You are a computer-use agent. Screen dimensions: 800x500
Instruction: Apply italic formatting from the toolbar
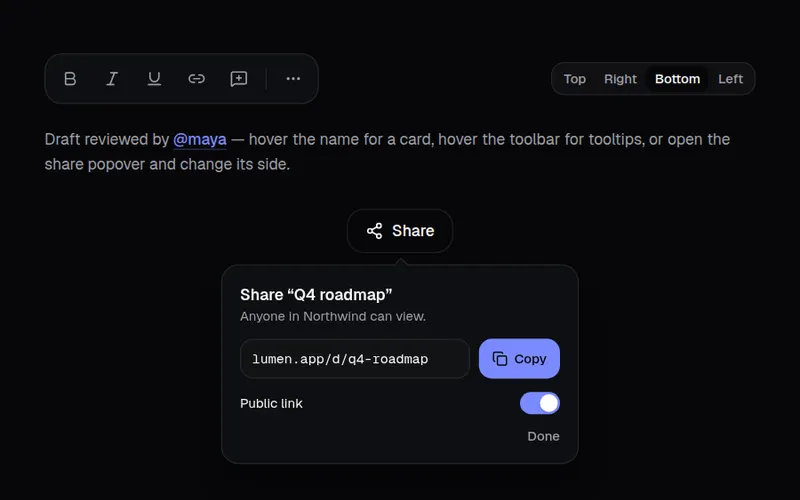click(112, 79)
